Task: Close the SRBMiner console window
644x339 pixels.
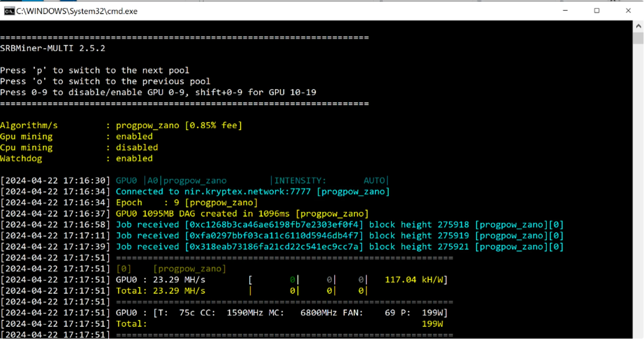Action: [x=628, y=11]
